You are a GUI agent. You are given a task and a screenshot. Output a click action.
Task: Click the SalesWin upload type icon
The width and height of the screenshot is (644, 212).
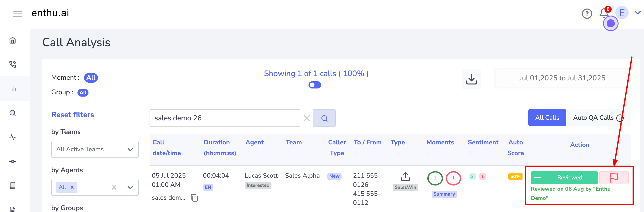405,177
